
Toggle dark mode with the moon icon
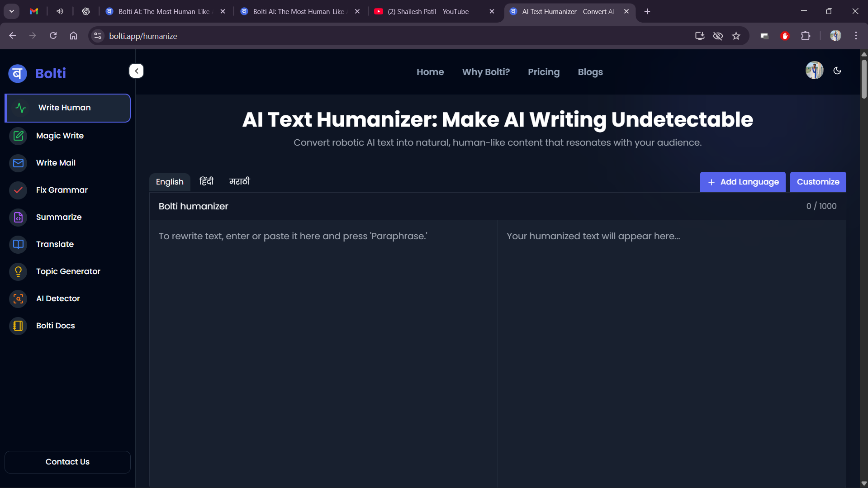(x=837, y=71)
